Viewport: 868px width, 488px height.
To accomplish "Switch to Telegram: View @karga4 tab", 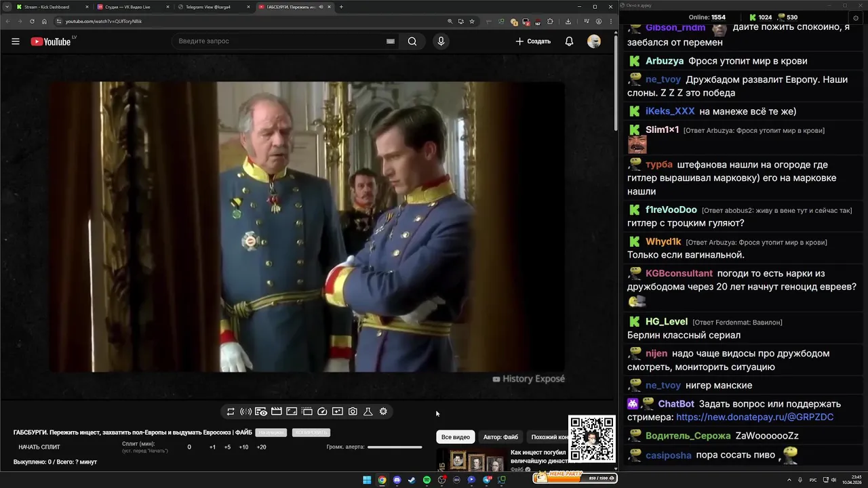I will point(213,7).
